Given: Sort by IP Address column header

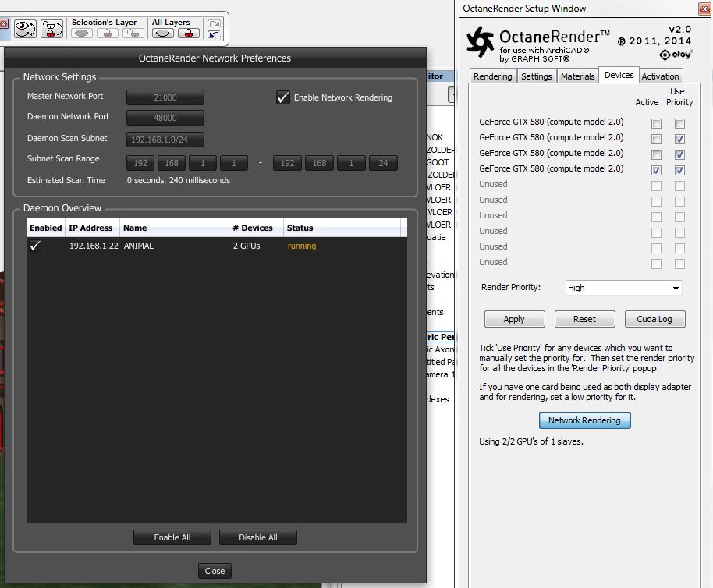Looking at the screenshot, I should (x=92, y=228).
